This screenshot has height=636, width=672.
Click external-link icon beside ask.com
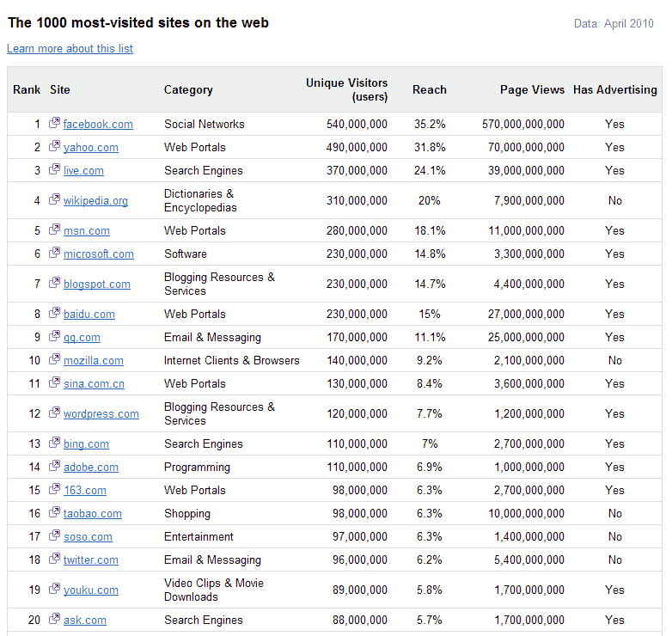54,619
